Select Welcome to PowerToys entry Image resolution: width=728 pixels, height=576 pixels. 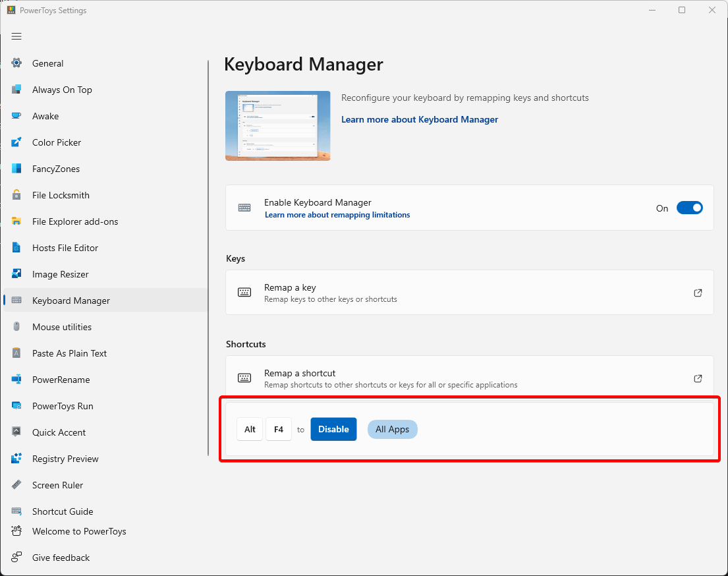(x=105, y=531)
